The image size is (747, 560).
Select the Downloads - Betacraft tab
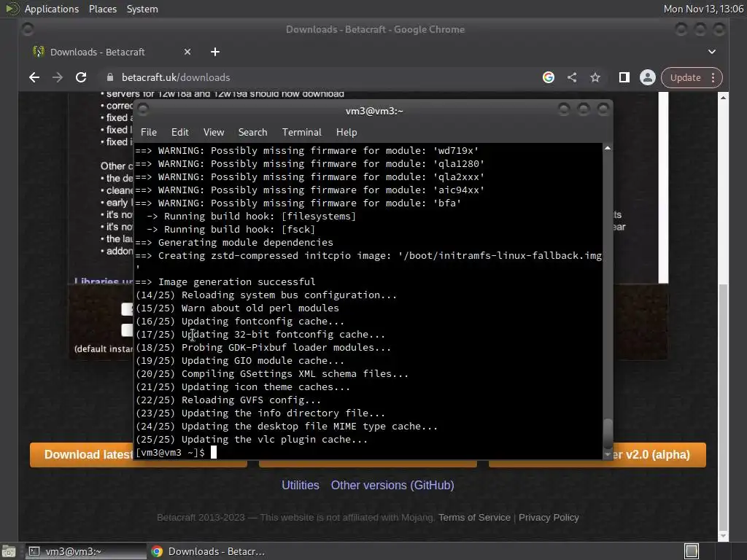pyautogui.click(x=112, y=52)
